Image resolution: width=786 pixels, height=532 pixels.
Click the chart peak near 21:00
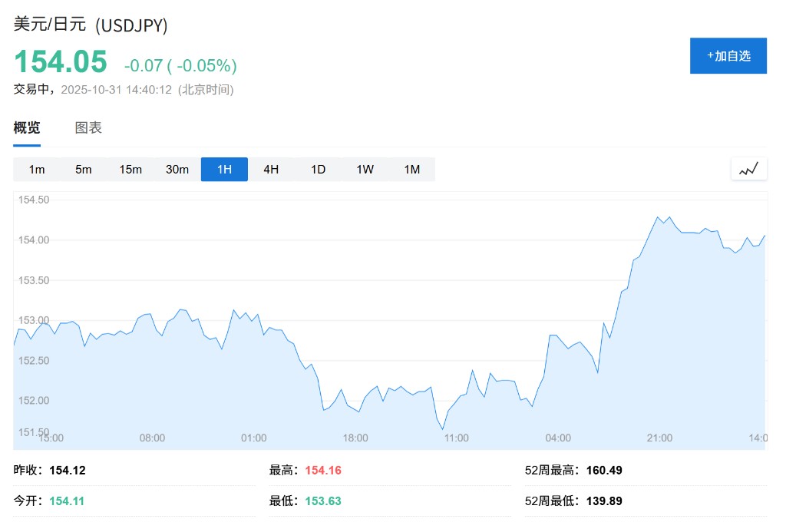click(x=658, y=217)
